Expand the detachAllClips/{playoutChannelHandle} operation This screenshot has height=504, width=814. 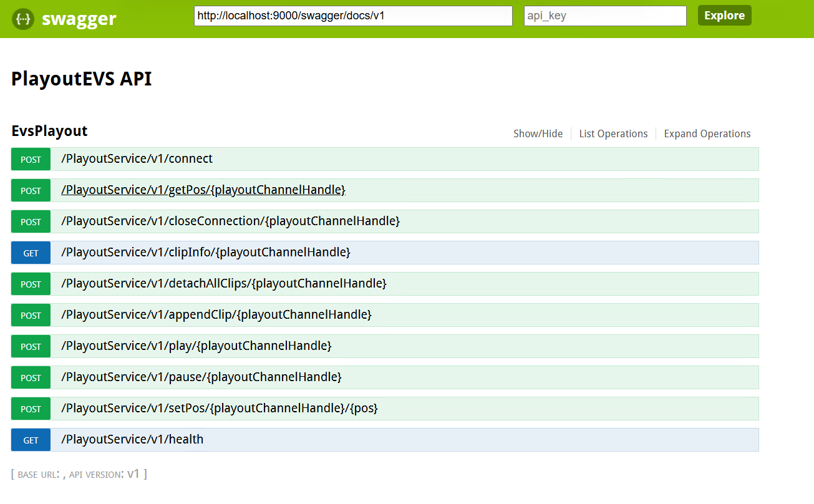(x=224, y=284)
